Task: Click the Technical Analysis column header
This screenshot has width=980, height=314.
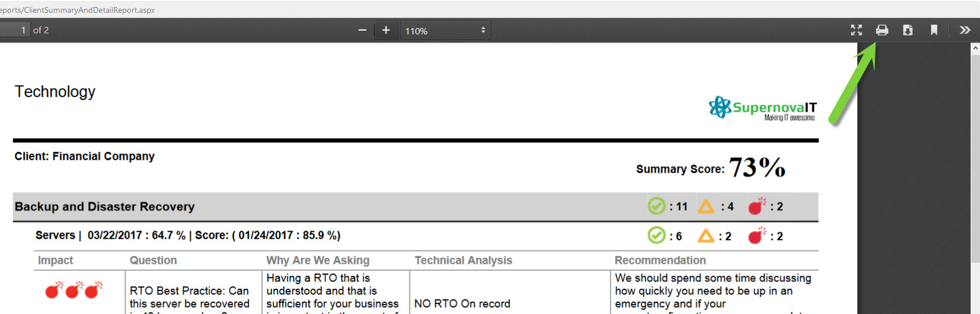Action: [x=463, y=260]
